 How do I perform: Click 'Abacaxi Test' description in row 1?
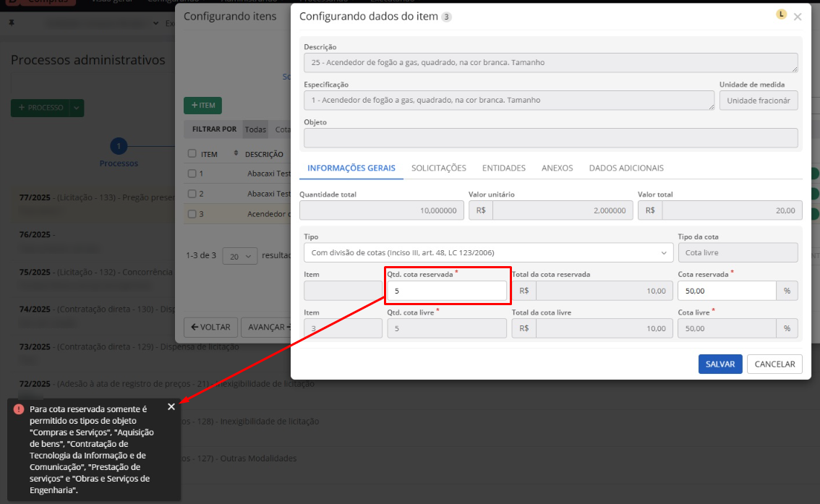(x=268, y=173)
